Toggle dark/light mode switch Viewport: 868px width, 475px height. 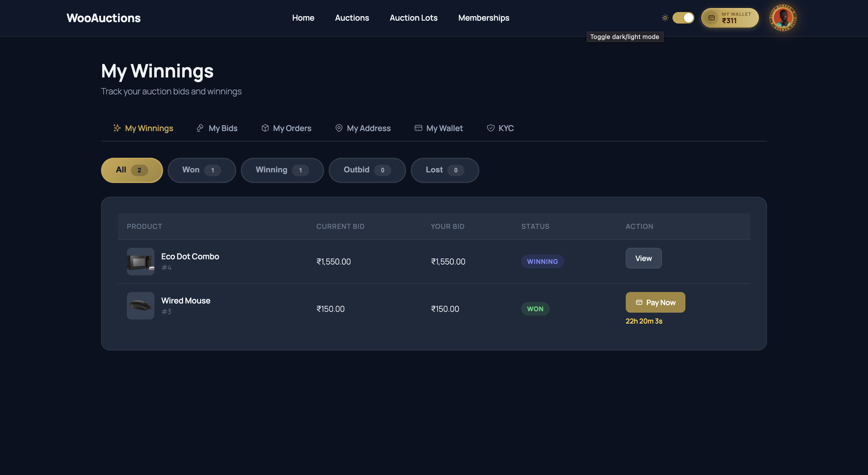683,17
